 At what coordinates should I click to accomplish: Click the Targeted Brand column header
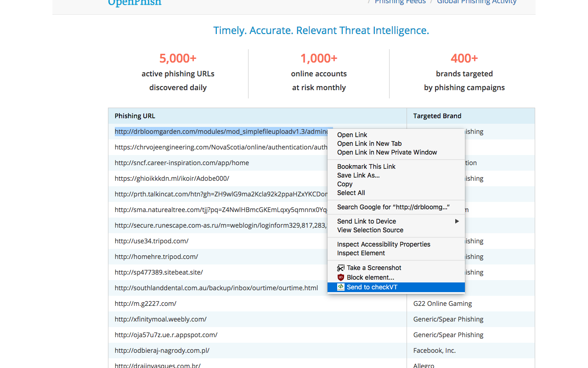click(437, 116)
